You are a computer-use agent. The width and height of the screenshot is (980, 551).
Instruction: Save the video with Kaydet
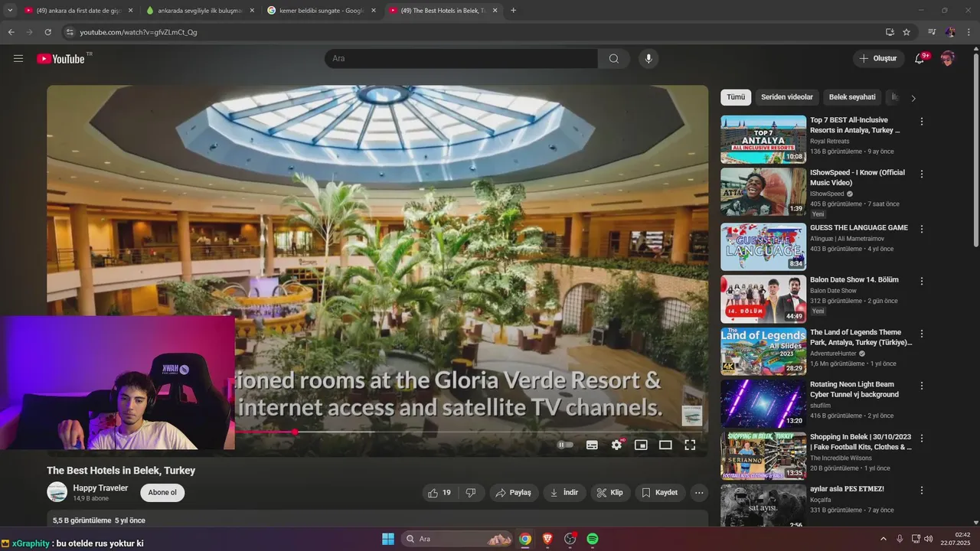(660, 493)
